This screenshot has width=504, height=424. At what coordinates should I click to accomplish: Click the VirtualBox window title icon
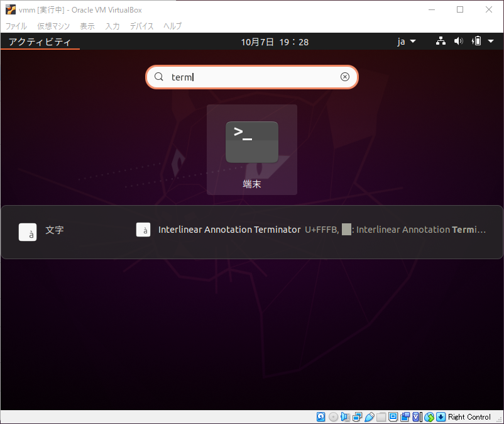coord(10,9)
